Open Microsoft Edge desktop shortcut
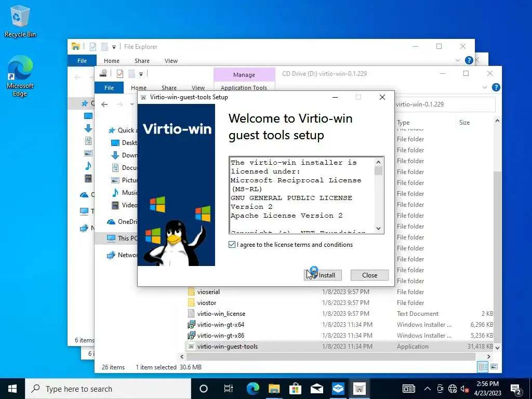The width and height of the screenshot is (532, 399). point(20,76)
